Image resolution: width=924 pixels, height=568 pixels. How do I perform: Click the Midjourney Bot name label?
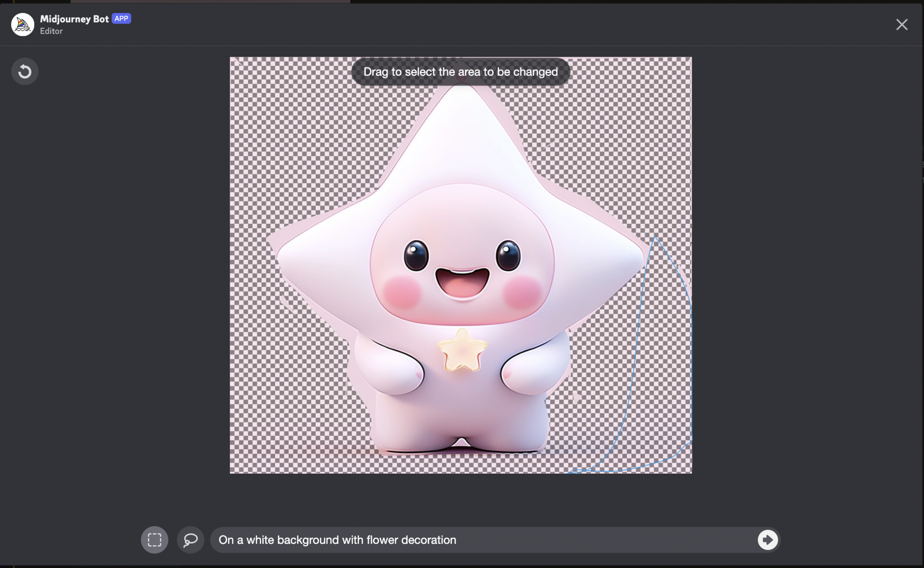(x=74, y=19)
